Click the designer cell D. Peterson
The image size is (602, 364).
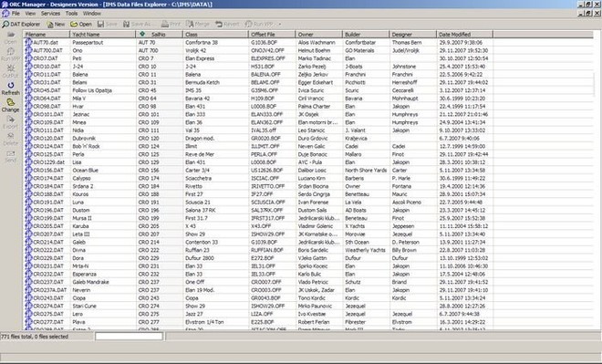(405, 242)
